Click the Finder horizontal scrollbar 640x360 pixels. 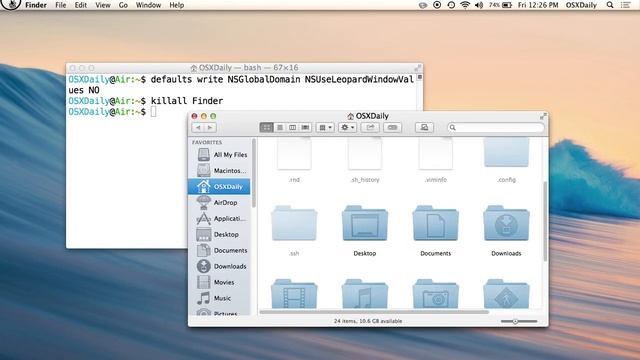click(x=374, y=312)
